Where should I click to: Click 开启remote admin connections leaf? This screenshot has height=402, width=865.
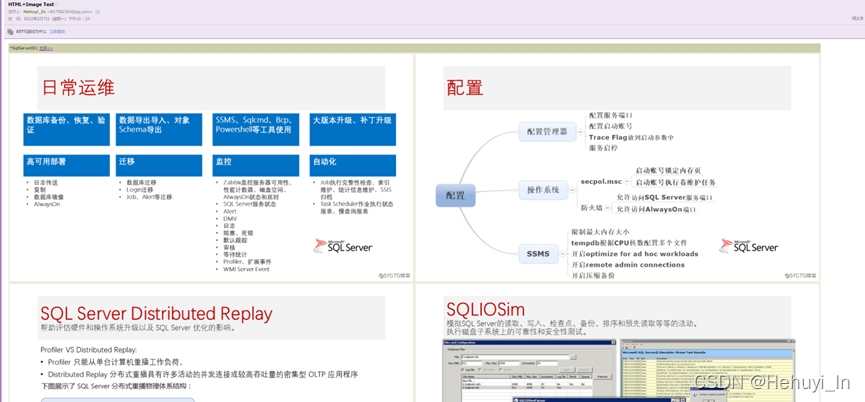tap(628, 265)
